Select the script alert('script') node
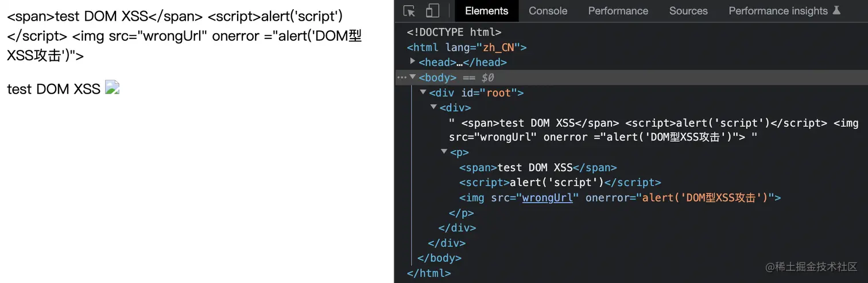Screen dimensions: 868x283 click(560, 183)
